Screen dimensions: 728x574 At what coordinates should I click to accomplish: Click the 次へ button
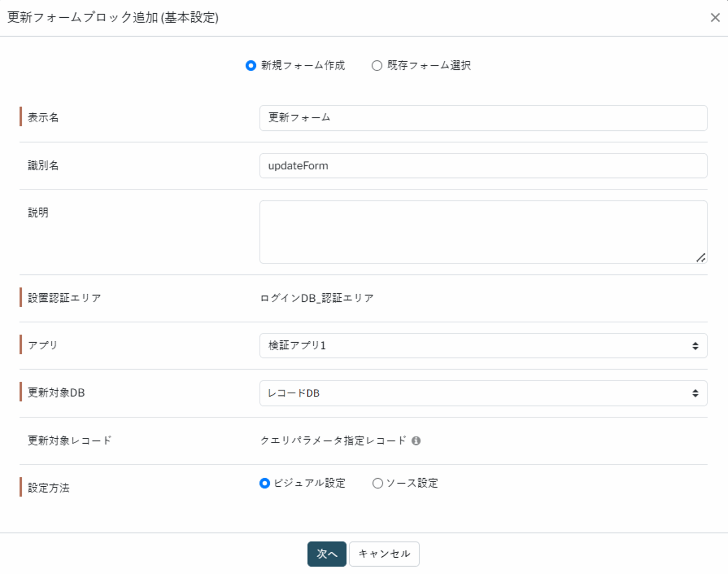click(x=326, y=554)
